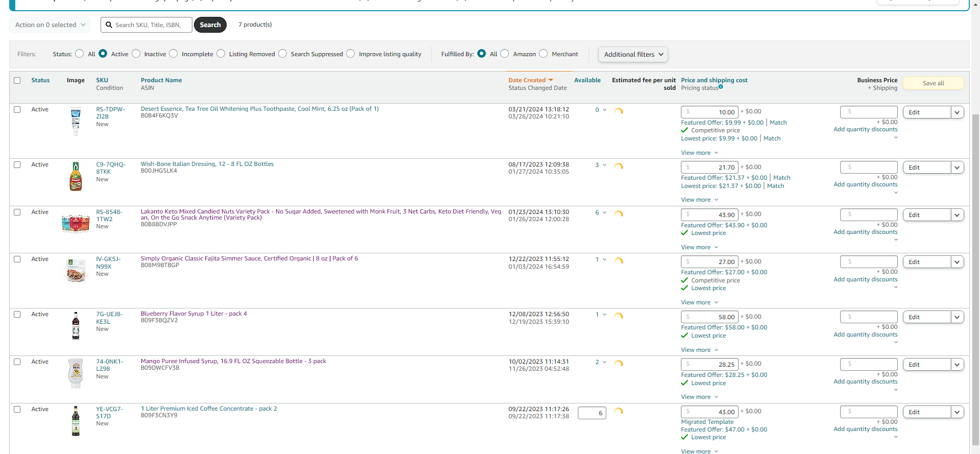The image size is (980, 454).
Task: Click the Search button
Action: (210, 25)
